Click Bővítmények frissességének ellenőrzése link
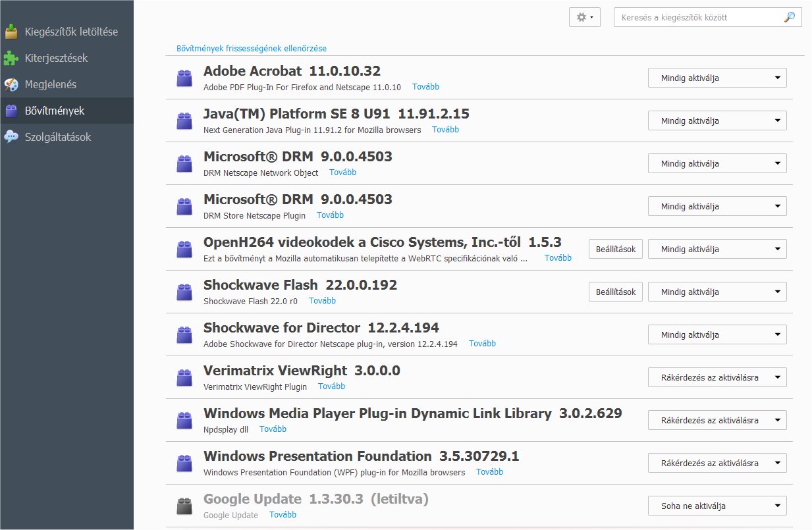812x530 pixels. 252,49
